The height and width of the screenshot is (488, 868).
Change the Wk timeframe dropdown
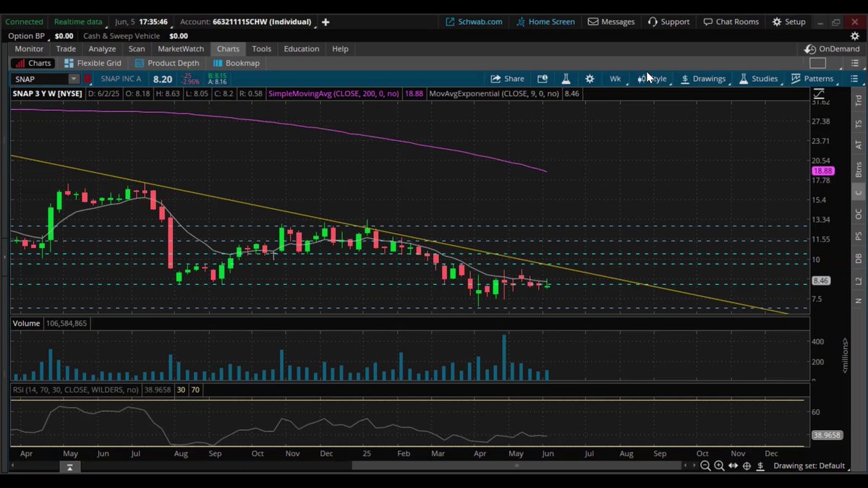tap(615, 79)
